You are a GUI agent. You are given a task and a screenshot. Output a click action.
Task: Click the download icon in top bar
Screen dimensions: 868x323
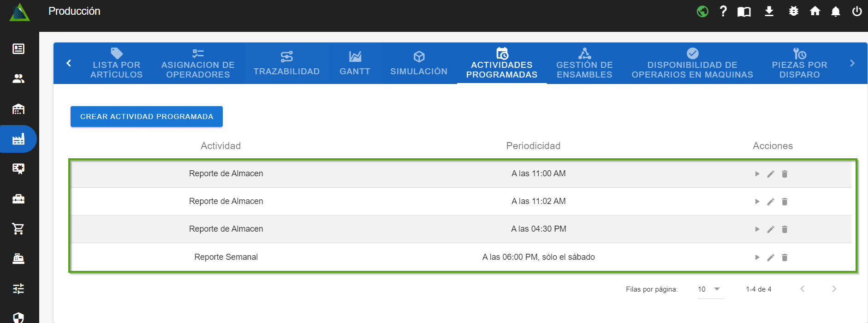click(x=769, y=11)
